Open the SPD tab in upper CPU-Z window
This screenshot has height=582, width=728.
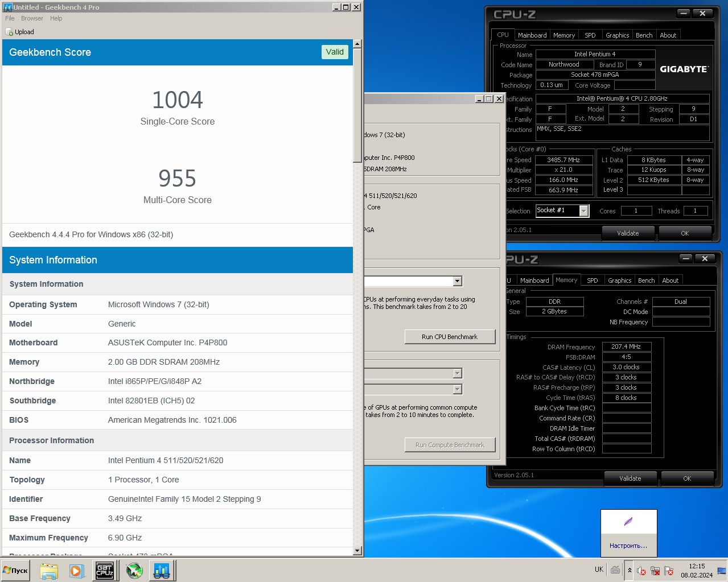pos(590,35)
